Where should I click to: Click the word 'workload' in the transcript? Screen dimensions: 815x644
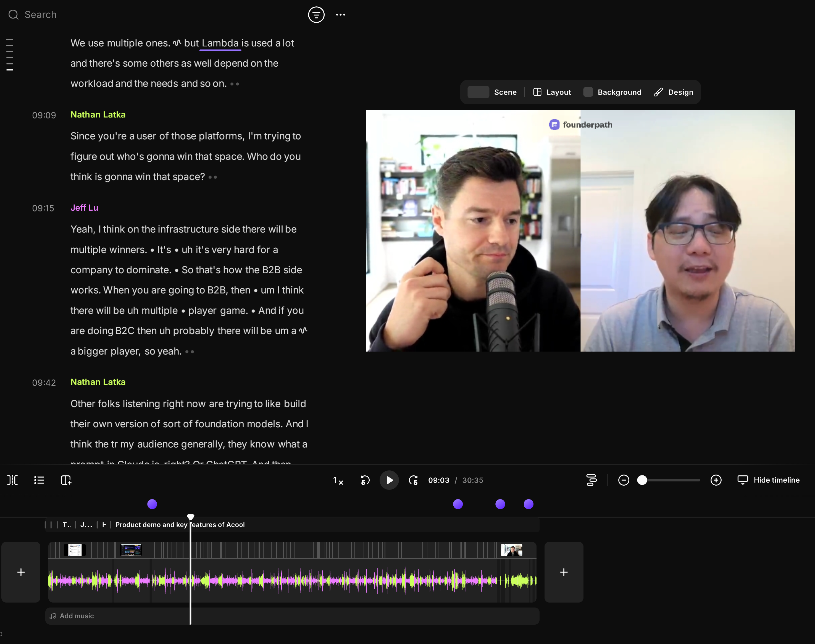pyautogui.click(x=91, y=83)
